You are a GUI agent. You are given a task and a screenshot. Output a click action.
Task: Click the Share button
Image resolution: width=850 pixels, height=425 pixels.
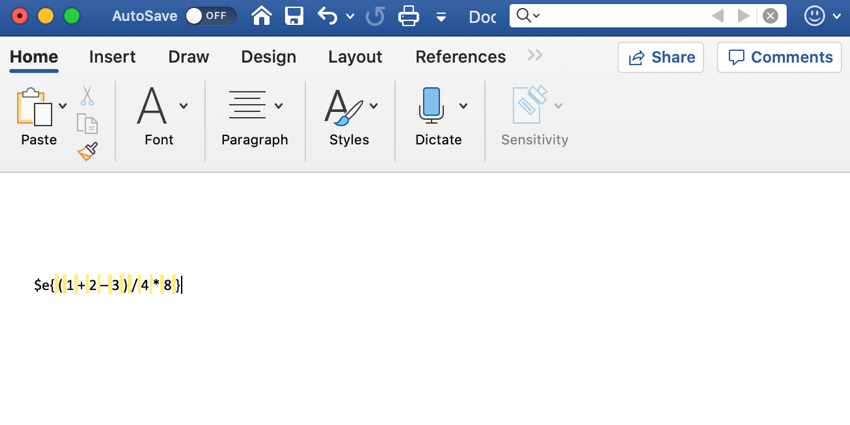[661, 57]
